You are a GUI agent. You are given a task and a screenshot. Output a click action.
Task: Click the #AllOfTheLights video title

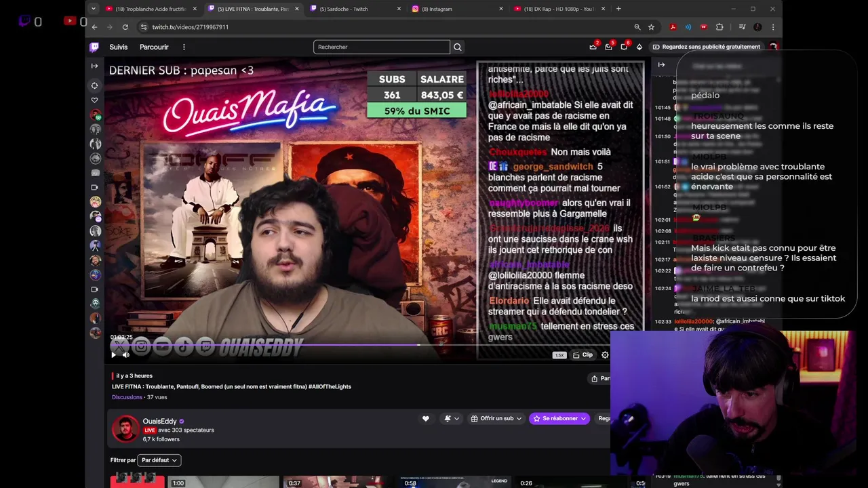coord(231,386)
